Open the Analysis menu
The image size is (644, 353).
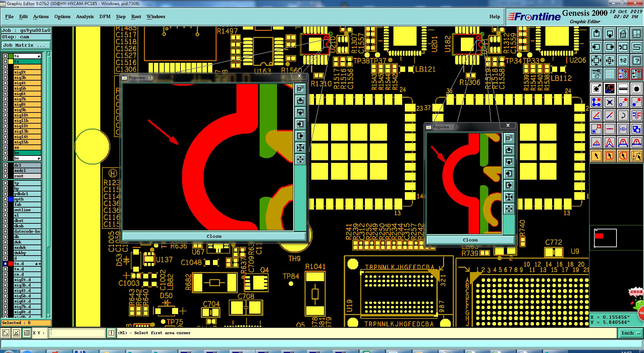pos(85,16)
